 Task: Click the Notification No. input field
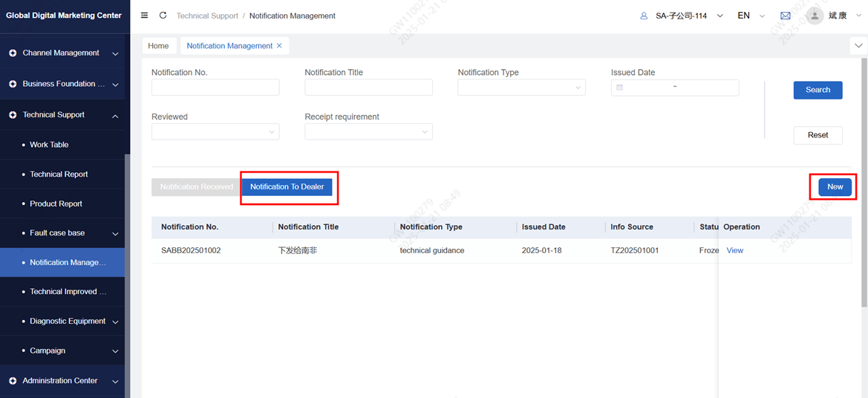point(215,88)
